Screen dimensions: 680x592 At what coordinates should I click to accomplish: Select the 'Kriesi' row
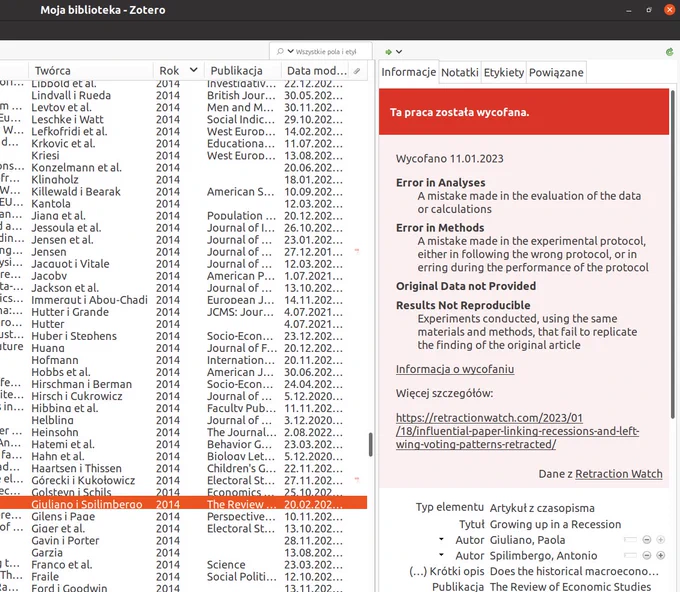(183, 156)
